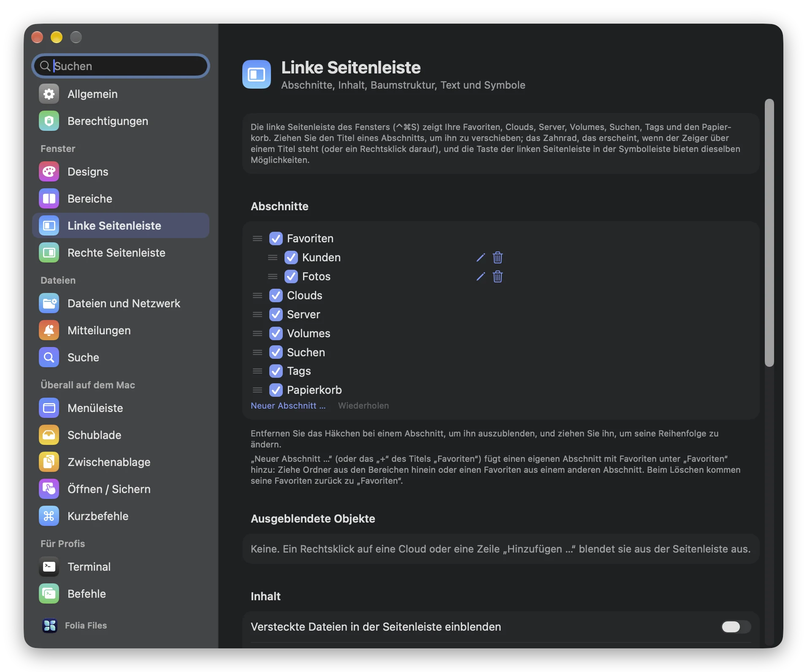Uncheck the Server section checkbox

276,314
